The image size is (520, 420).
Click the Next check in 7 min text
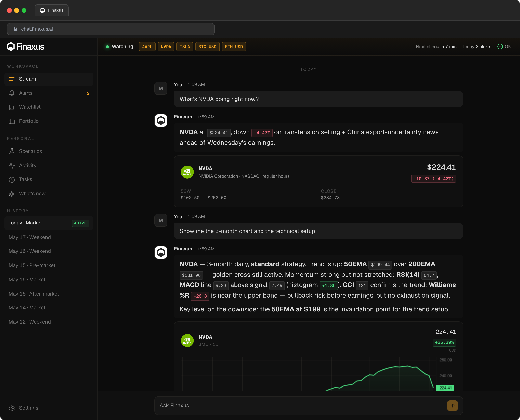[436, 47]
